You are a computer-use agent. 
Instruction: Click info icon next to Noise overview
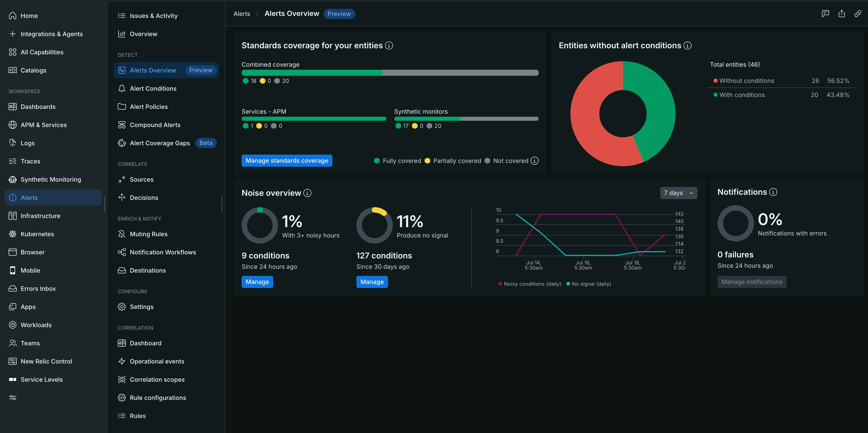coord(307,193)
